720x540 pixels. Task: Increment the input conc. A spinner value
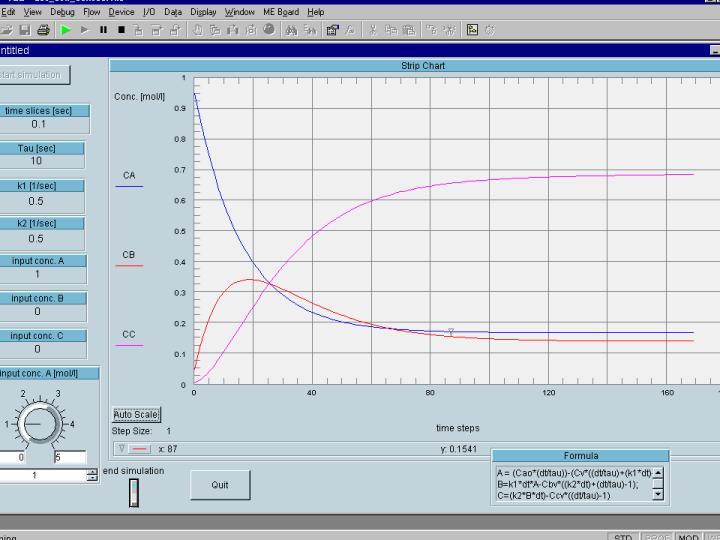pyautogui.click(x=93, y=472)
